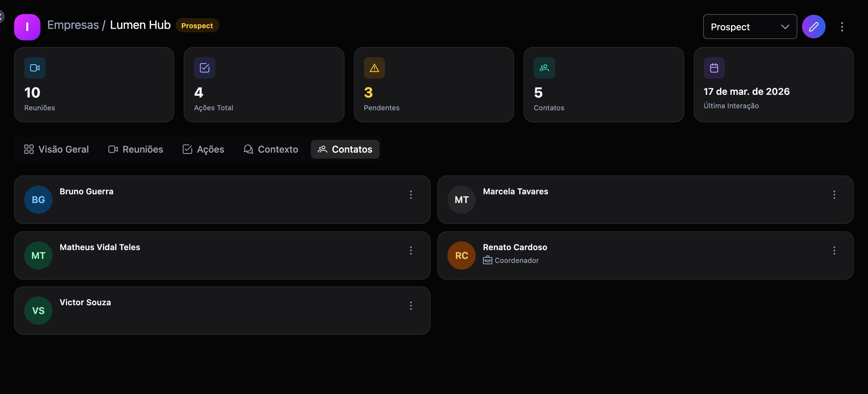This screenshot has width=868, height=394.
Task: Select the Contexto tab
Action: (x=271, y=149)
